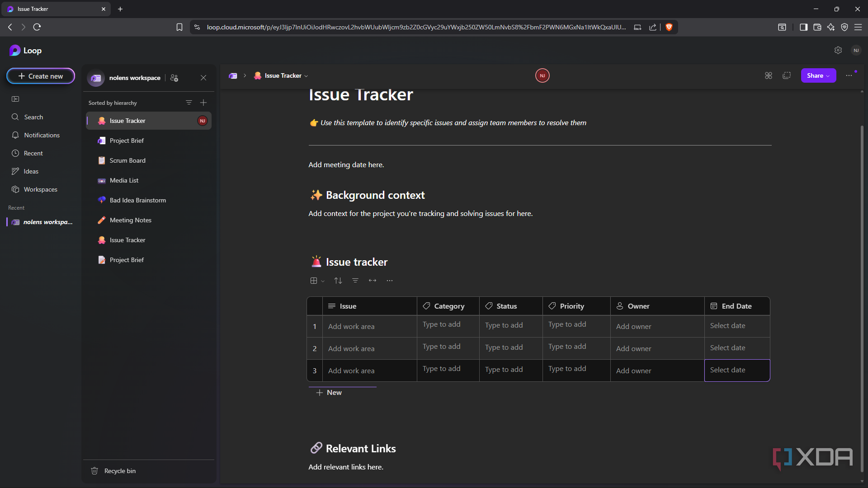Add a new page with plus icon
Screen dimensions: 868x488
pyautogui.click(x=203, y=103)
